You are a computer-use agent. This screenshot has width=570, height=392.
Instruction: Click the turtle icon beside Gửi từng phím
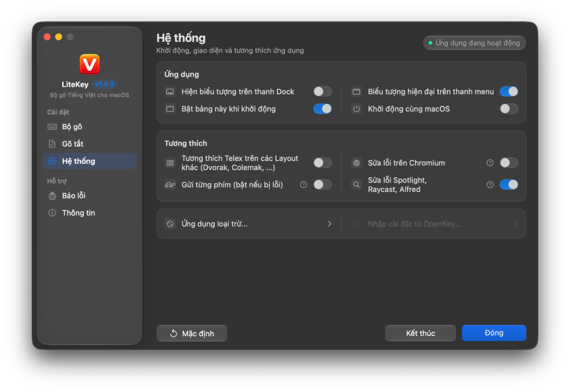pyautogui.click(x=170, y=185)
